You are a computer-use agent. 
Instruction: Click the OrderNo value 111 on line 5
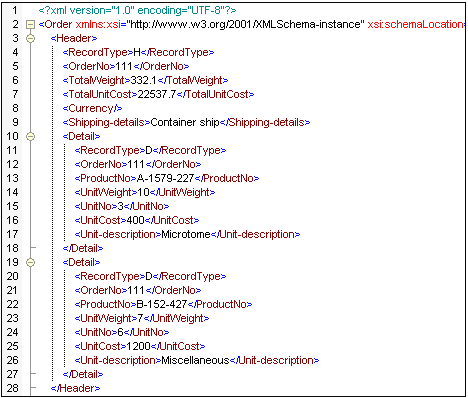coord(124,66)
